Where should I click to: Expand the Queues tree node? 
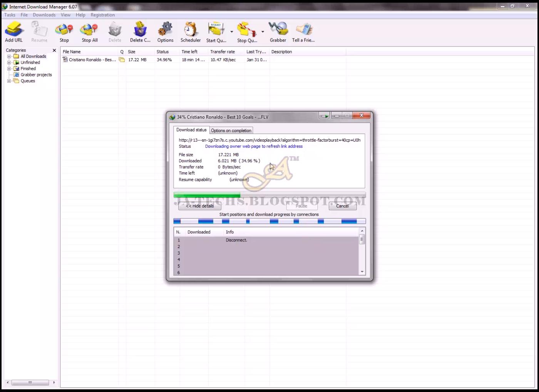(x=9, y=81)
